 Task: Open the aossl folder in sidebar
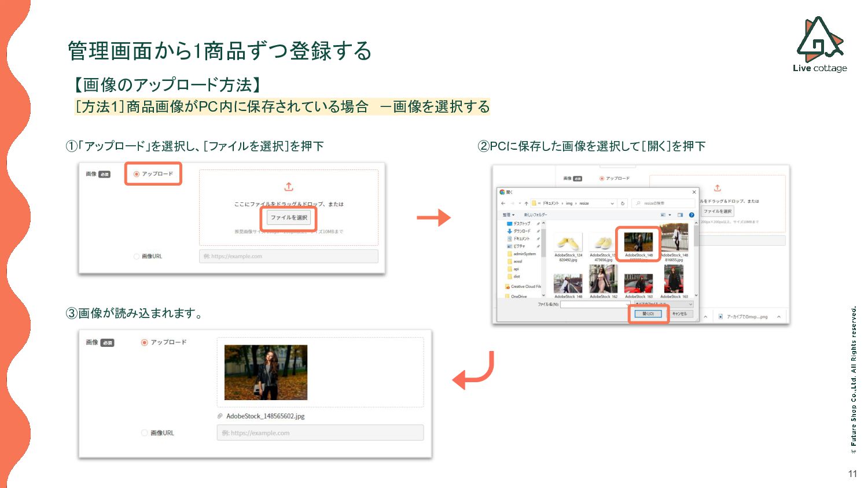[x=515, y=261]
